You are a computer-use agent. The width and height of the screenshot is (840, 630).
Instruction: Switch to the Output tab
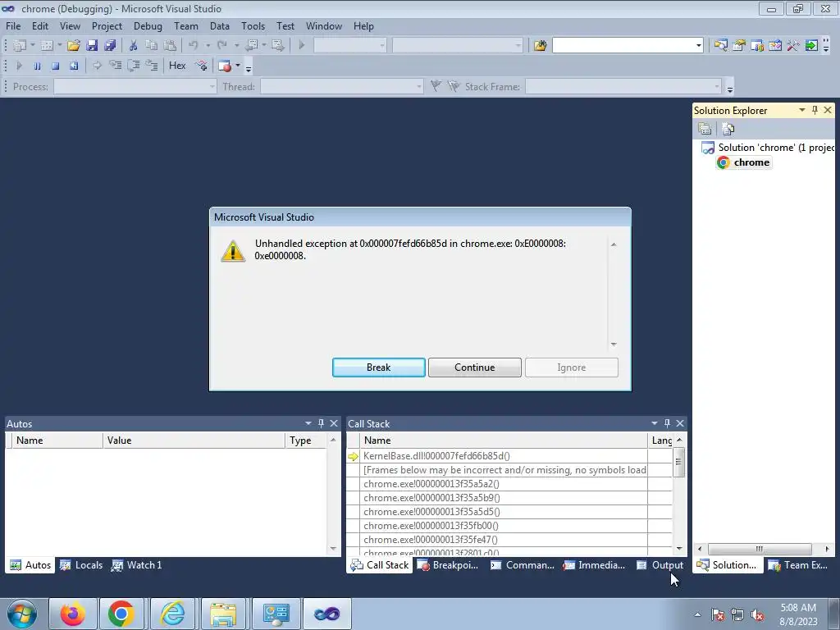click(x=660, y=565)
